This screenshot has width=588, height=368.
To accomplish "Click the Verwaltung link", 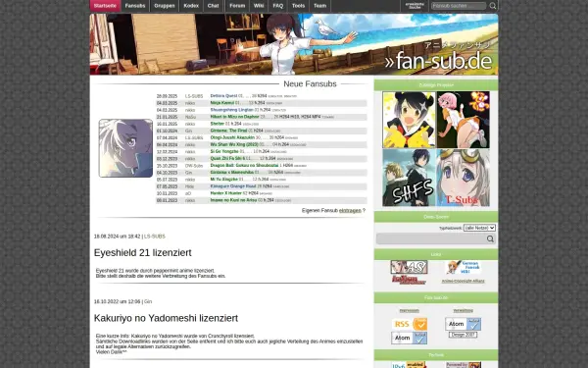I will pyautogui.click(x=463, y=310).
